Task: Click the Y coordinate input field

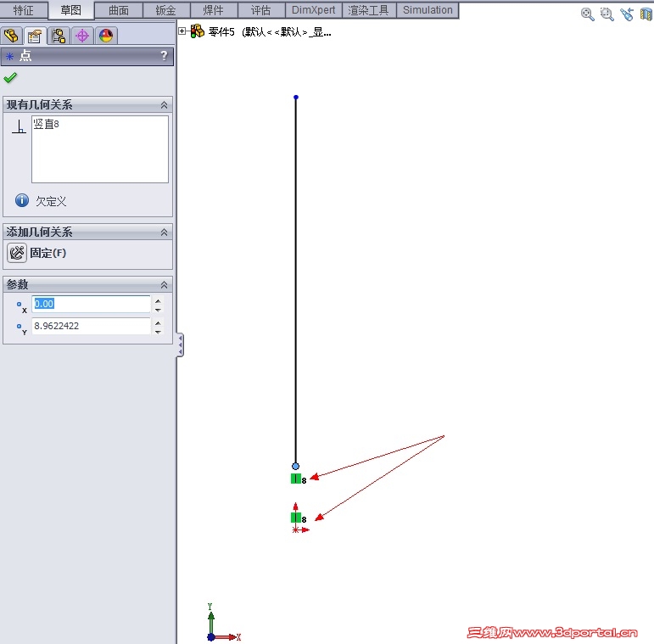Action: (91, 326)
